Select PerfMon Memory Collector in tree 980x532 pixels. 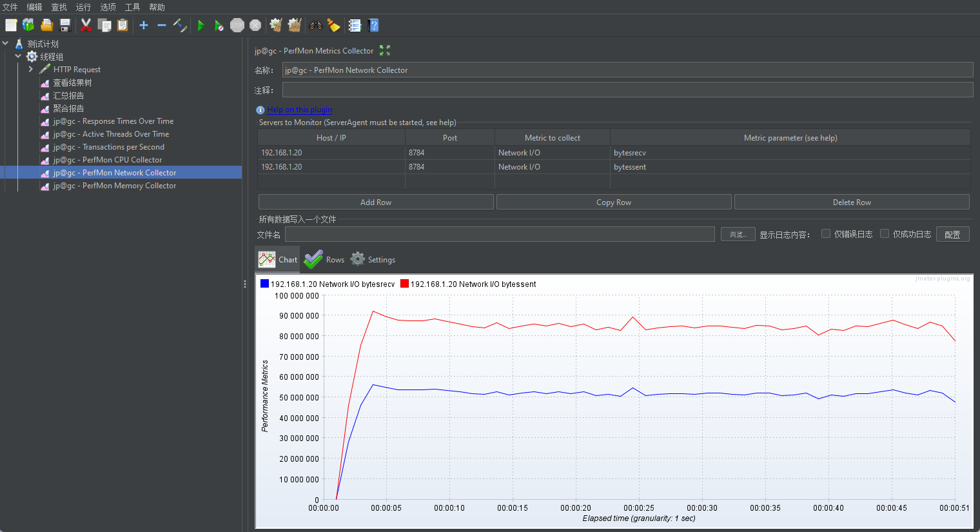coord(115,186)
